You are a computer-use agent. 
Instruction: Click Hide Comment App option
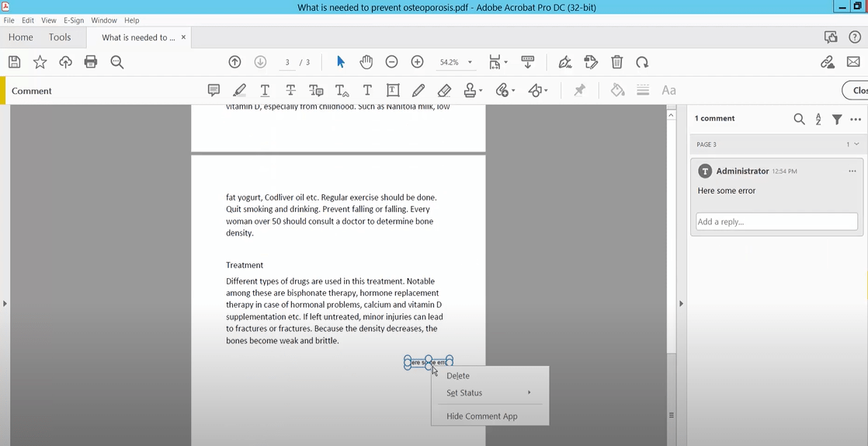(481, 416)
